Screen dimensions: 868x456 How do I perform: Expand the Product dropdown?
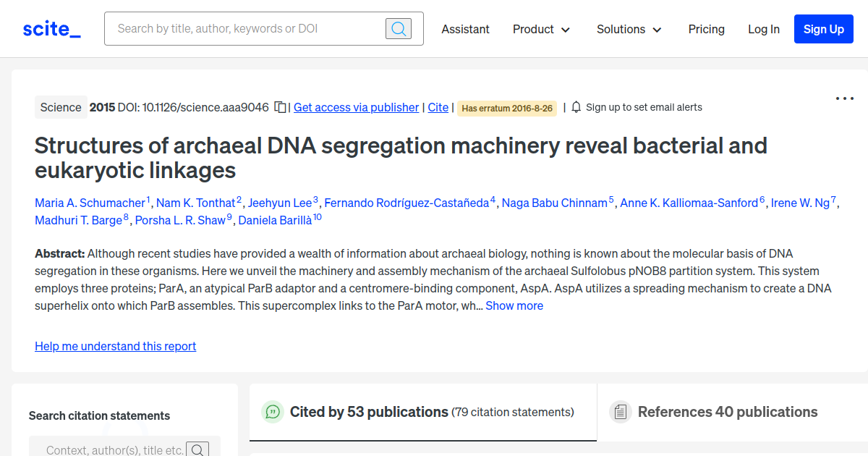point(541,29)
